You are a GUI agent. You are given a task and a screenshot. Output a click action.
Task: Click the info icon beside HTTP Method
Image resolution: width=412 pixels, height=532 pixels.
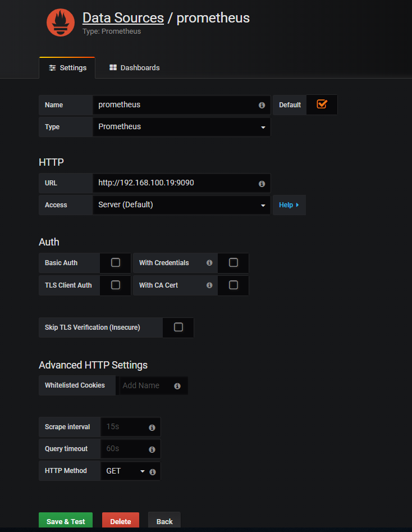(152, 471)
